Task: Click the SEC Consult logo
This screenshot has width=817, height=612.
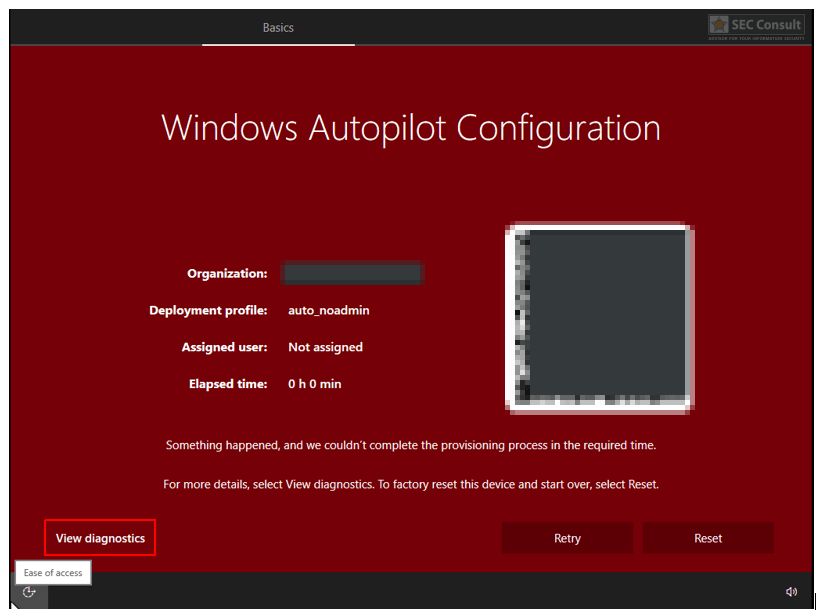Action: [x=756, y=26]
